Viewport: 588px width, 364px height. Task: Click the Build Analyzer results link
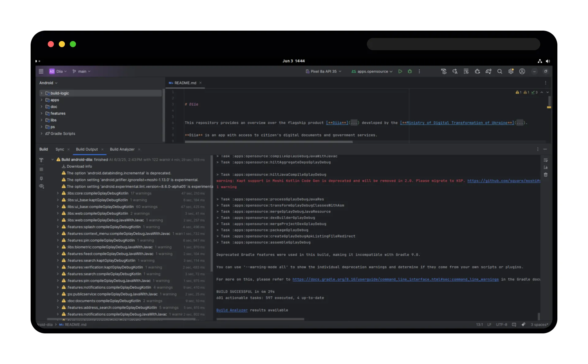click(x=232, y=310)
